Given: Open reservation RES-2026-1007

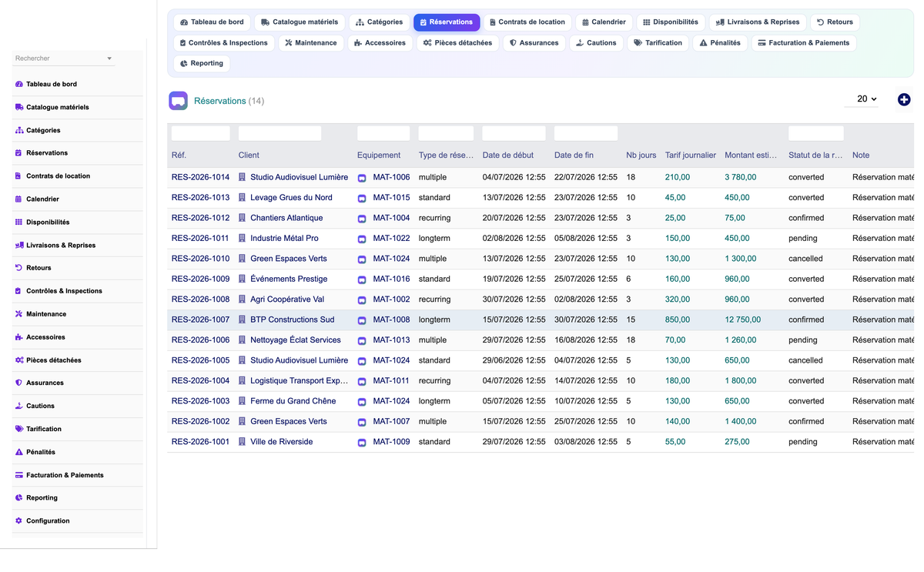Looking at the screenshot, I should (x=200, y=319).
